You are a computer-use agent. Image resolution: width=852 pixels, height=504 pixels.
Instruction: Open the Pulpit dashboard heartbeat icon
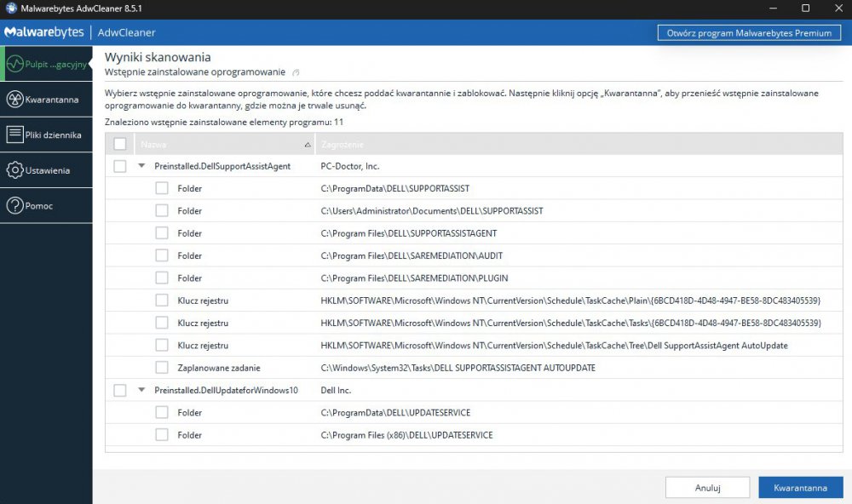tap(14, 64)
